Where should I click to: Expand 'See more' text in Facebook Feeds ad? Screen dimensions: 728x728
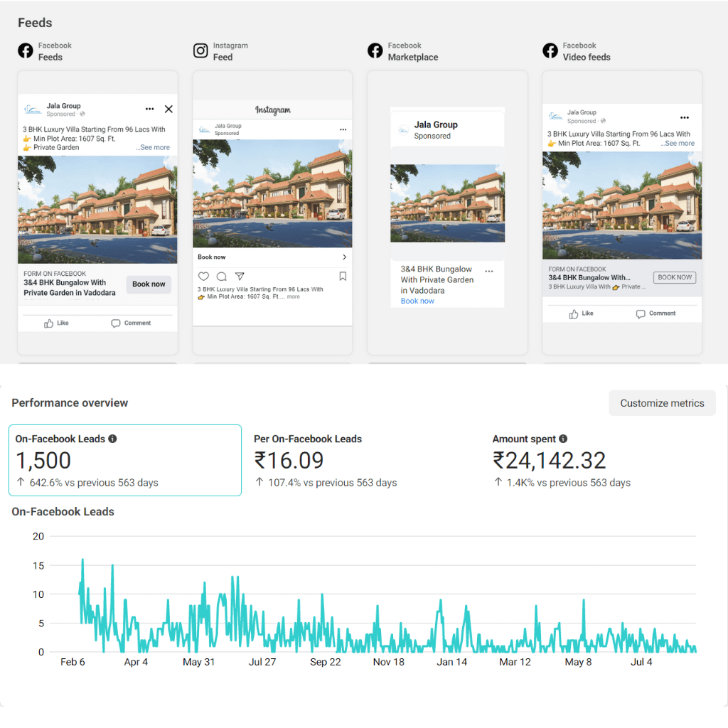(154, 147)
